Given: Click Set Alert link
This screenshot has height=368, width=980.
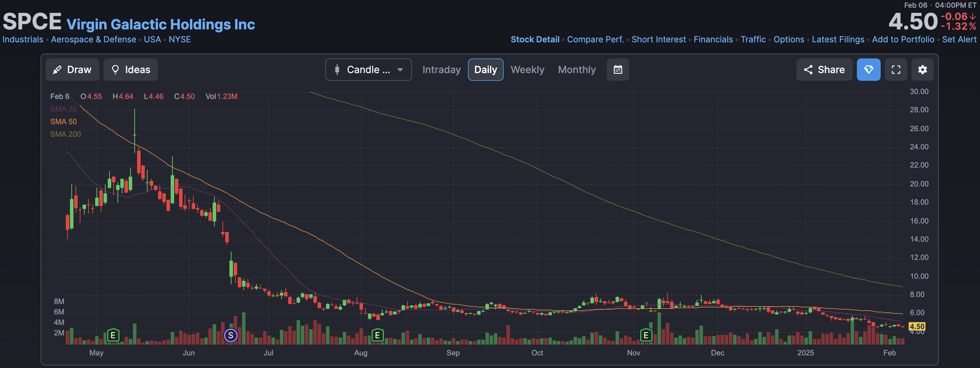Looking at the screenshot, I should coord(959,40).
